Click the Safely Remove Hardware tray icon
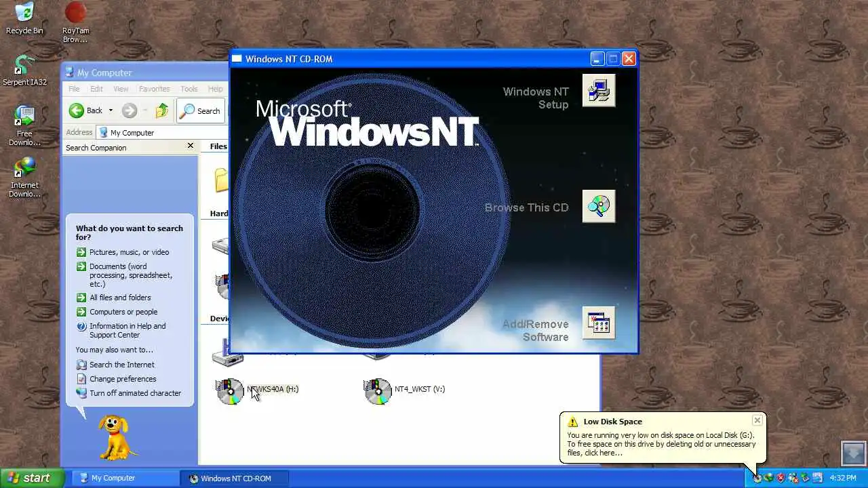Screen dimensions: 868x488 [x=805, y=478]
